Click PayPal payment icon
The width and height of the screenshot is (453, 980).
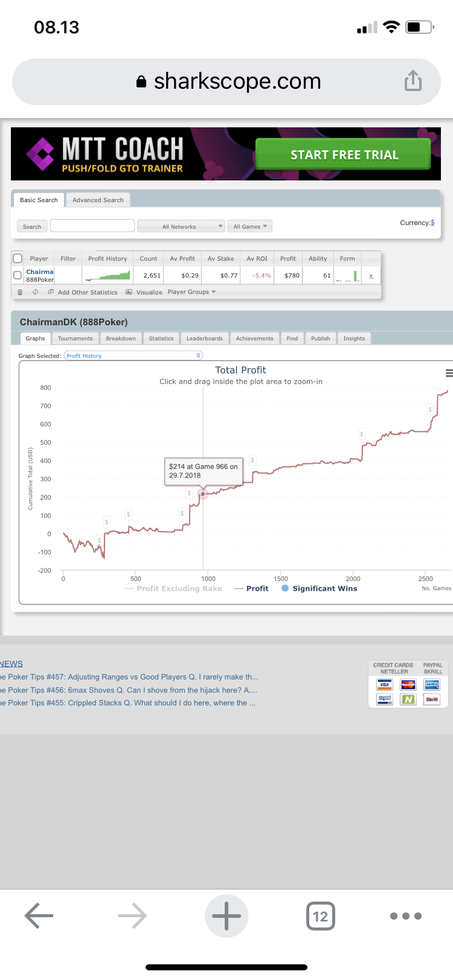pos(385,699)
